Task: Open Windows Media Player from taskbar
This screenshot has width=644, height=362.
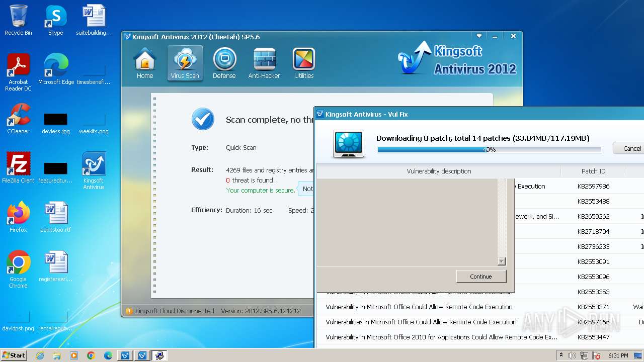Action: pos(74,355)
